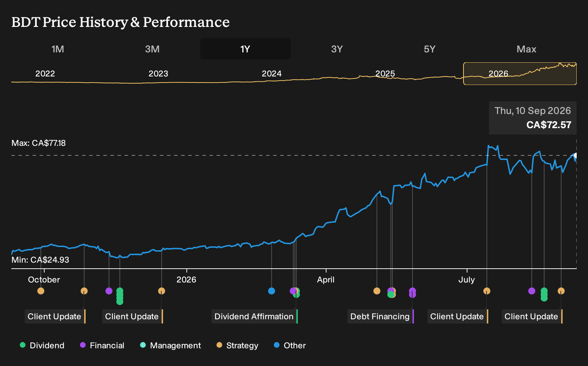Screen dimensions: 588x366
Task: Click the CA$72.57 price tooltip
Action: [533, 118]
